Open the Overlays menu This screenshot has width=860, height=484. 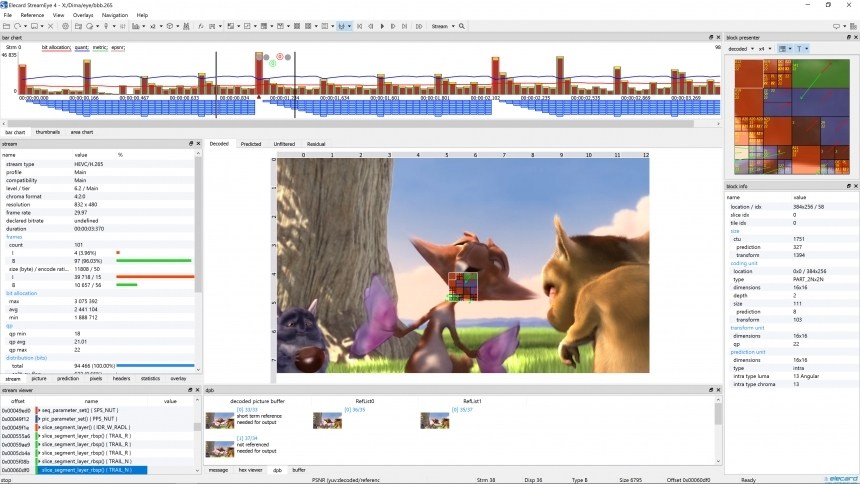(x=84, y=15)
